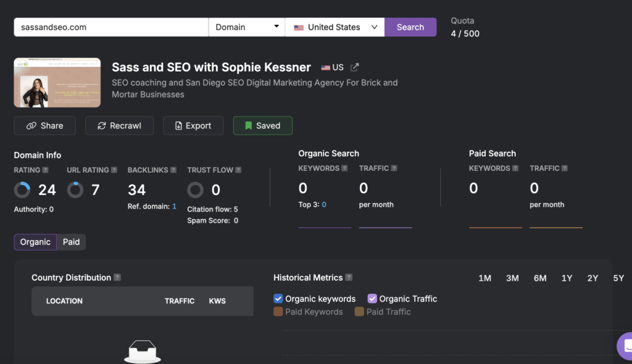
Task: Select the 5Y time range
Action: [x=618, y=278]
